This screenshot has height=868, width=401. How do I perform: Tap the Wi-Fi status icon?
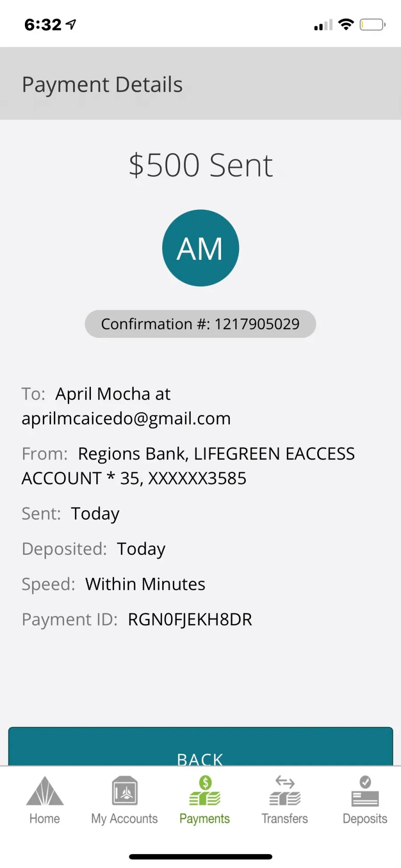pos(346,25)
